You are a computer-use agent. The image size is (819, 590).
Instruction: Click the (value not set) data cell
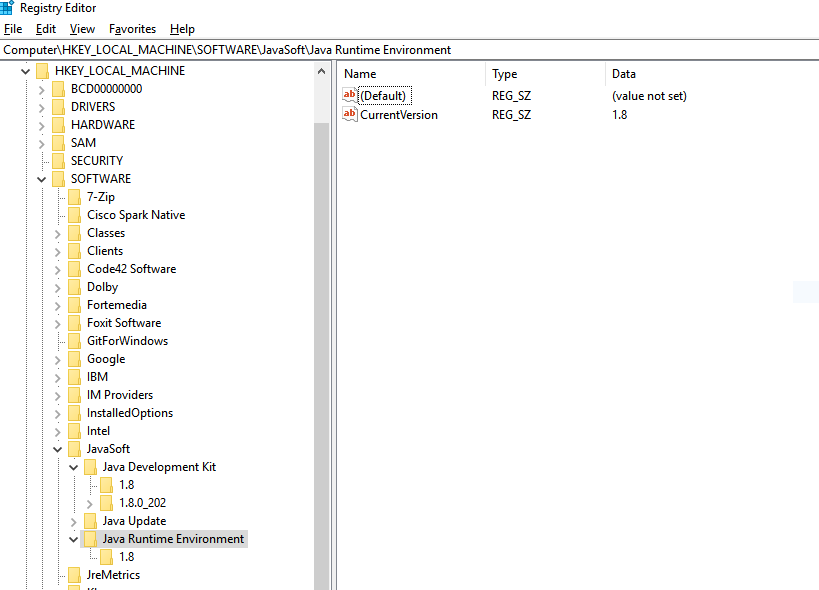(649, 96)
